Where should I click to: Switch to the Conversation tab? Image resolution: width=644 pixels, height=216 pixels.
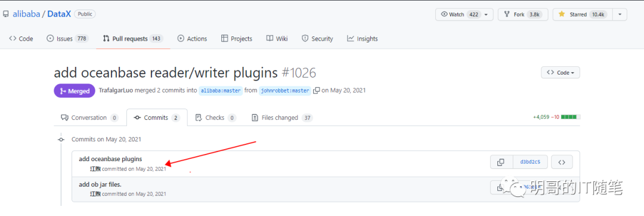coord(89,118)
